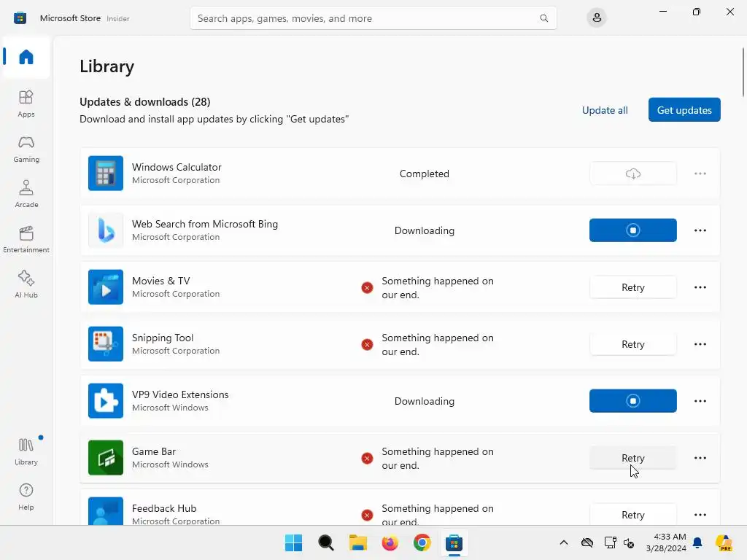Open more options for Game Bar
The image size is (747, 560).
click(700, 458)
